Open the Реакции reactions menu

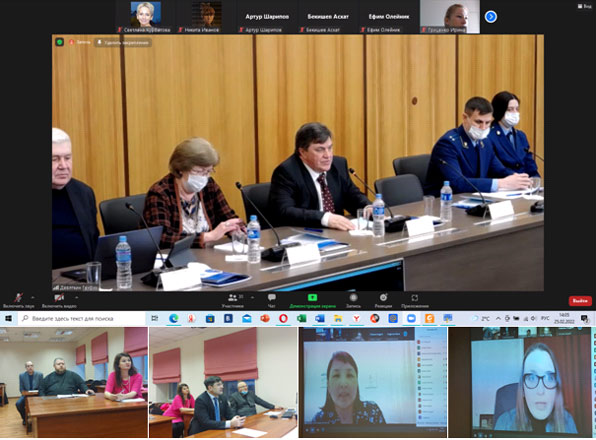coord(383,300)
